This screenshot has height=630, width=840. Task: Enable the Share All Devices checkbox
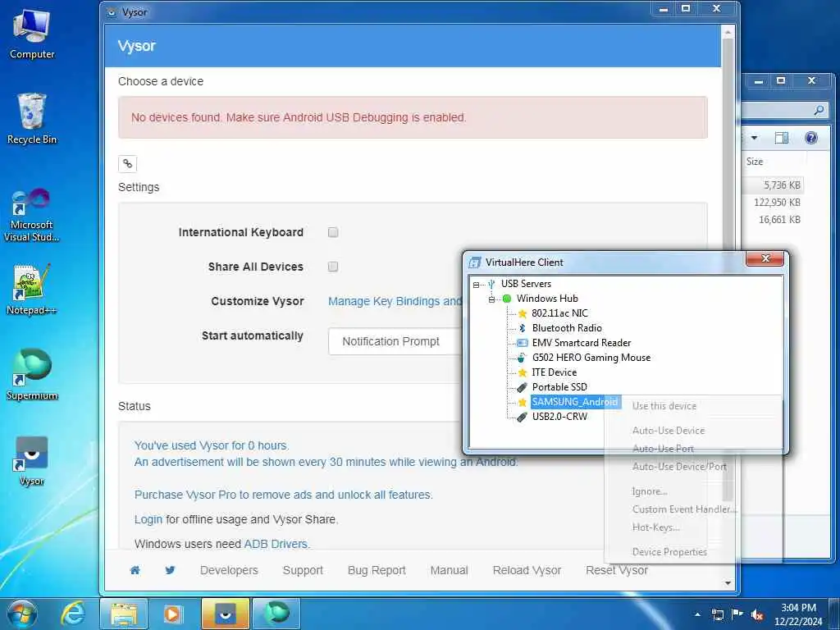click(333, 267)
